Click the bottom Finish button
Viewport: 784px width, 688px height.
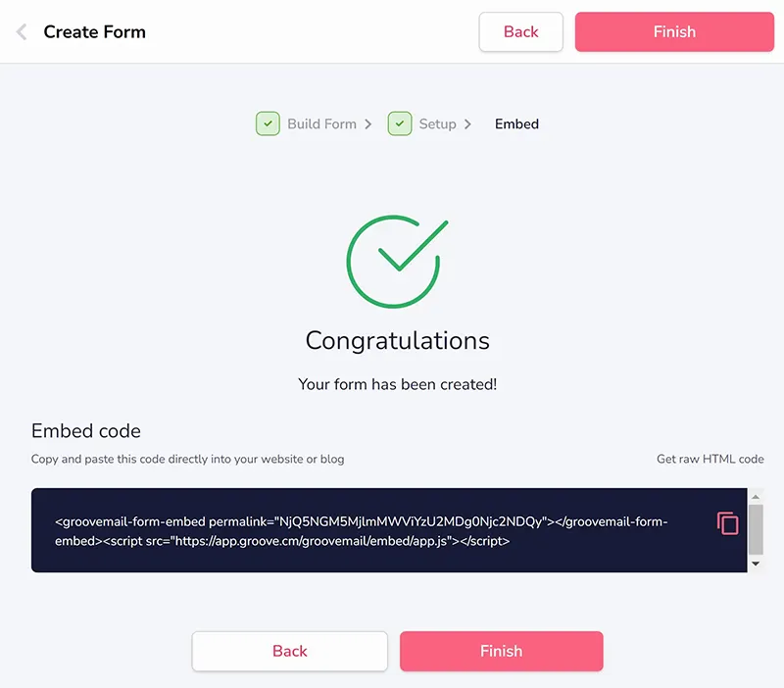tap(502, 651)
